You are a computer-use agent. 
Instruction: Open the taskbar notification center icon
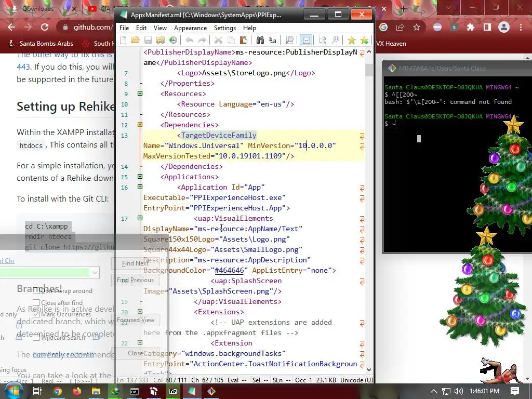point(515,391)
